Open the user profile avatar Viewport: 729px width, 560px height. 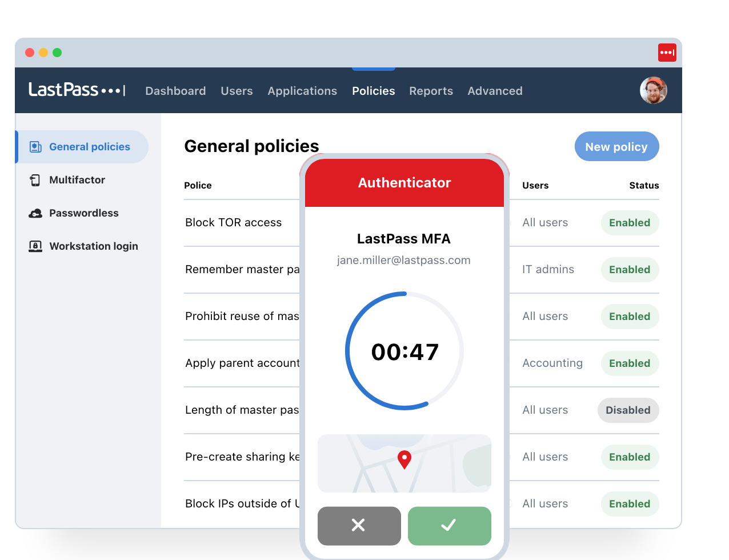(653, 90)
